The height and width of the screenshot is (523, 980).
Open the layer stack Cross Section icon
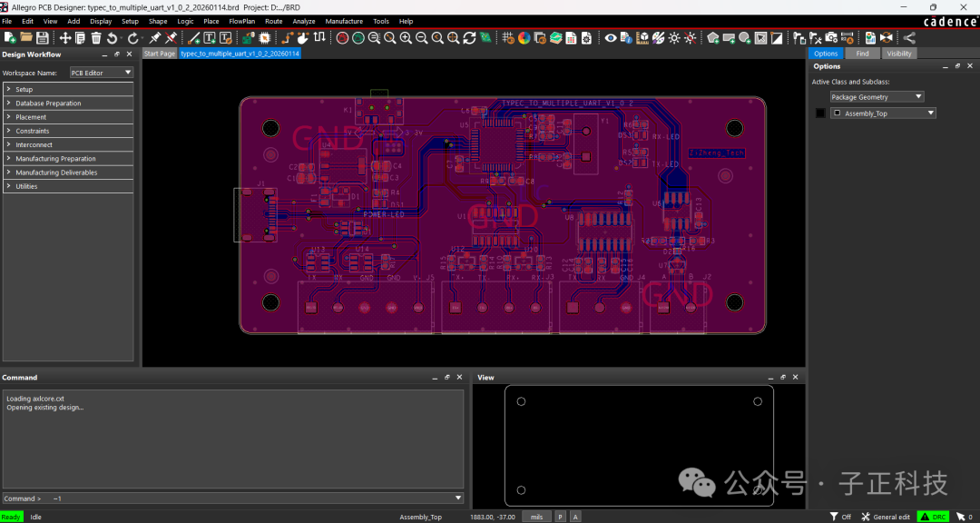(x=555, y=37)
